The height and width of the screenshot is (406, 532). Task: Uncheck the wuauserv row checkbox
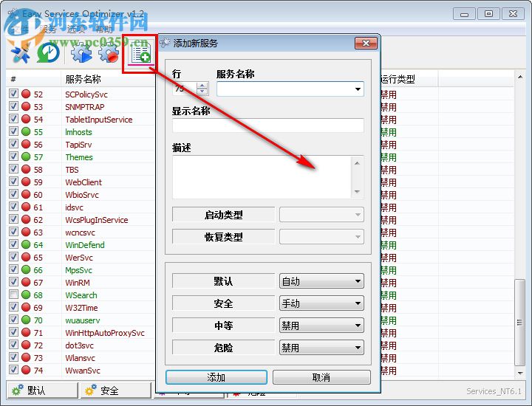[x=13, y=319]
